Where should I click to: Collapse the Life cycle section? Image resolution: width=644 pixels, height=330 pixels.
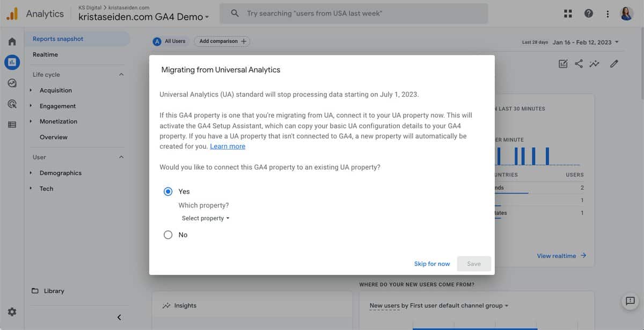click(120, 74)
